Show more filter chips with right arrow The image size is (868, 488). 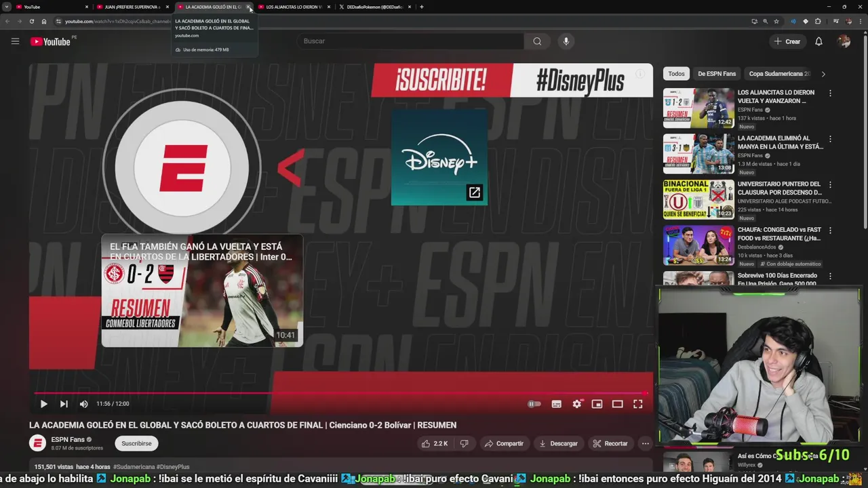click(x=823, y=74)
